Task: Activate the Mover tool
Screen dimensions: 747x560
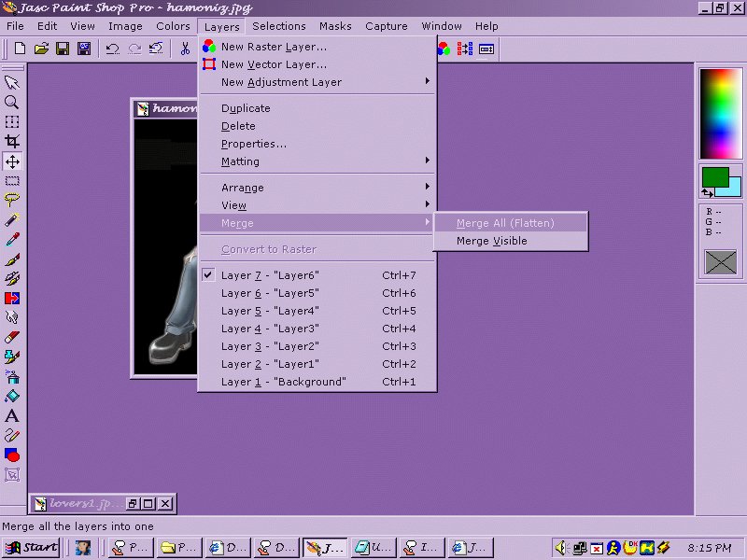Action: click(12, 161)
